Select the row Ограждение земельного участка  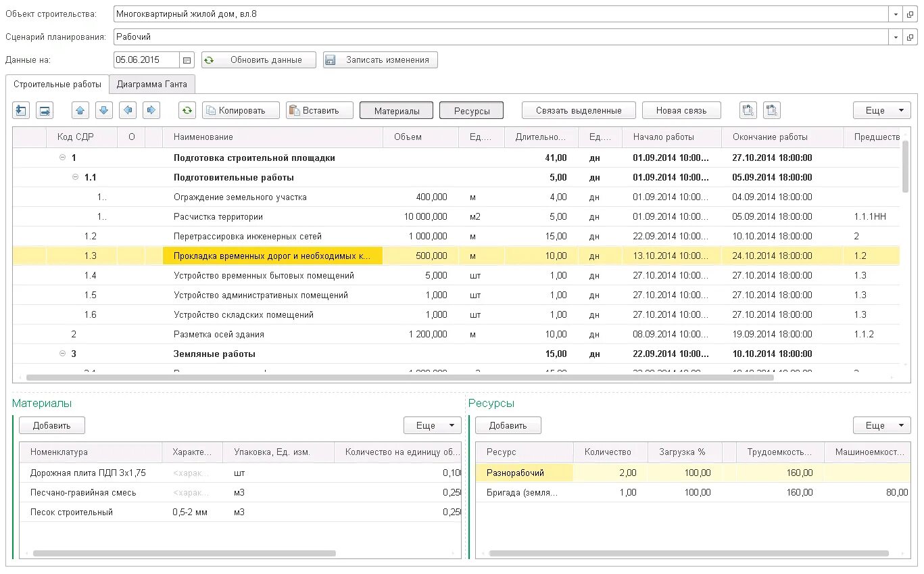[456, 197]
